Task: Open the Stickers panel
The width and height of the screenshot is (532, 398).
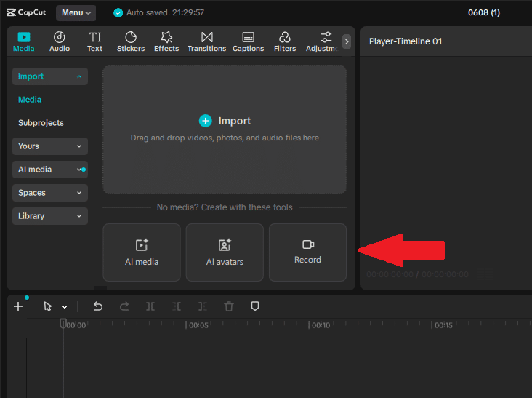Action: 131,41
